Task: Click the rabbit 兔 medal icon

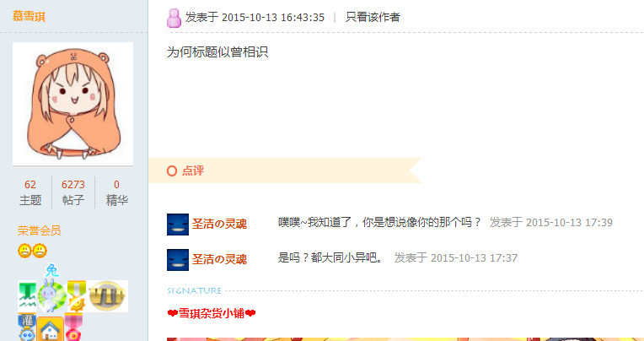Action: 51,291
